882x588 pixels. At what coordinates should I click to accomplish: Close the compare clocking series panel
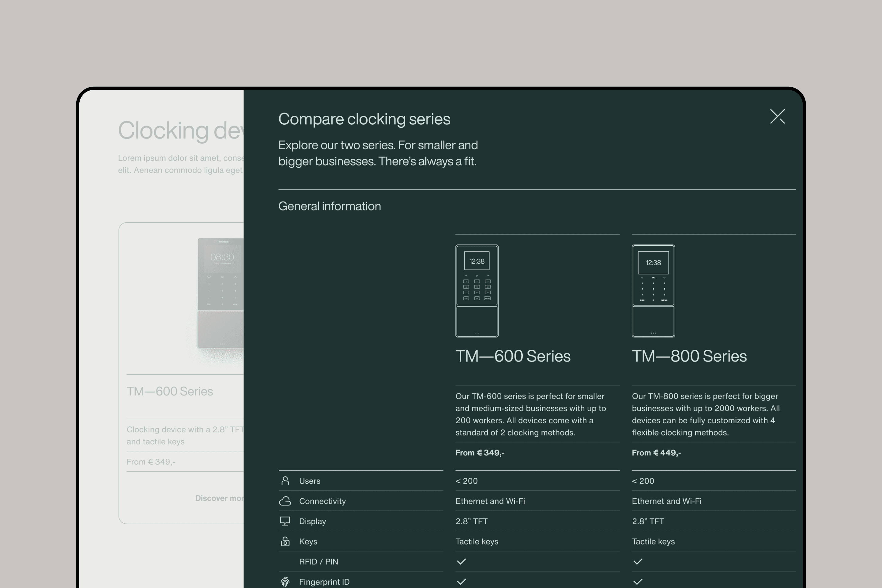click(777, 116)
